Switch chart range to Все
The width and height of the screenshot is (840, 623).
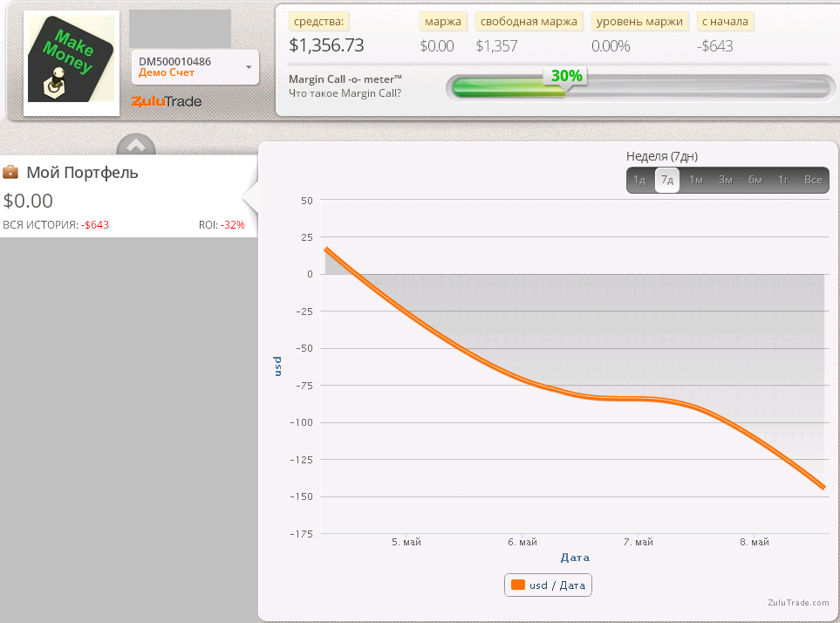tap(813, 180)
